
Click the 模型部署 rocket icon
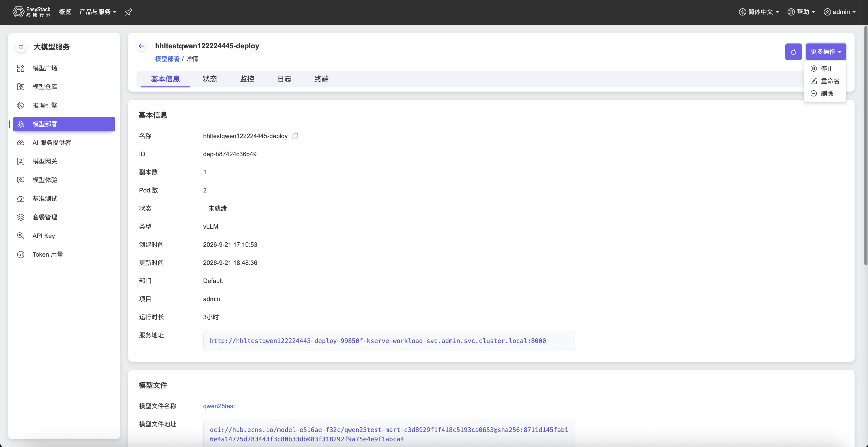coord(21,124)
